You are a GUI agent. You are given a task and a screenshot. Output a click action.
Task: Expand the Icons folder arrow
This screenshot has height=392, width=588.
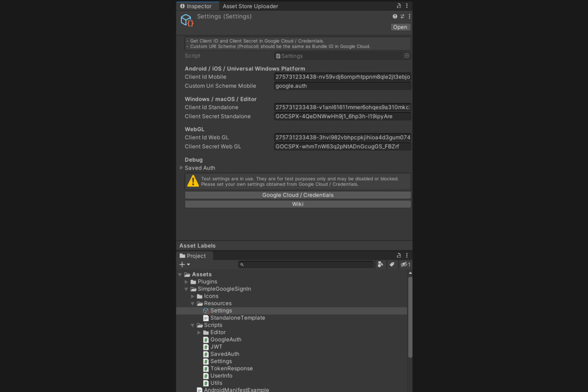[x=193, y=296]
